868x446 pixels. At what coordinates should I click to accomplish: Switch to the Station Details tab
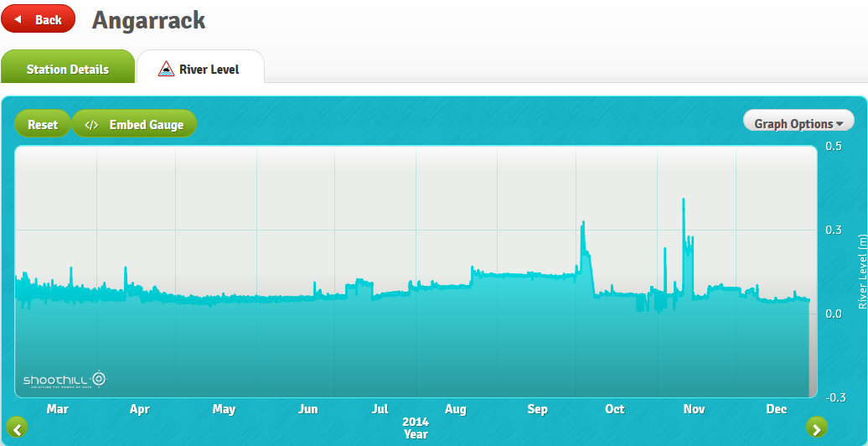[x=67, y=69]
